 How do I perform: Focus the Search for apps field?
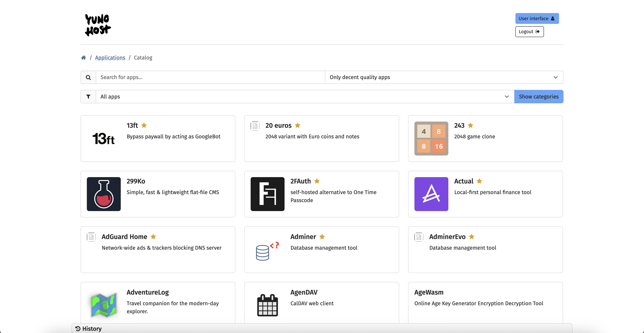210,77
